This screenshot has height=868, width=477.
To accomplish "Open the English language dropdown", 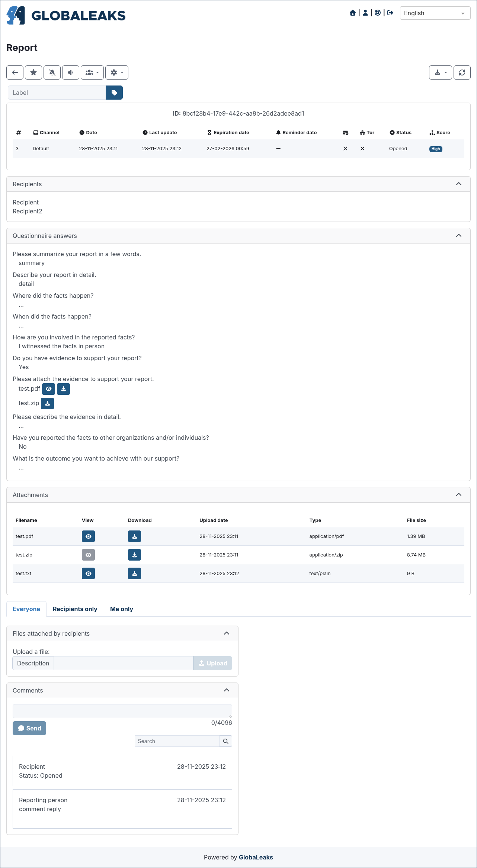I will [435, 13].
